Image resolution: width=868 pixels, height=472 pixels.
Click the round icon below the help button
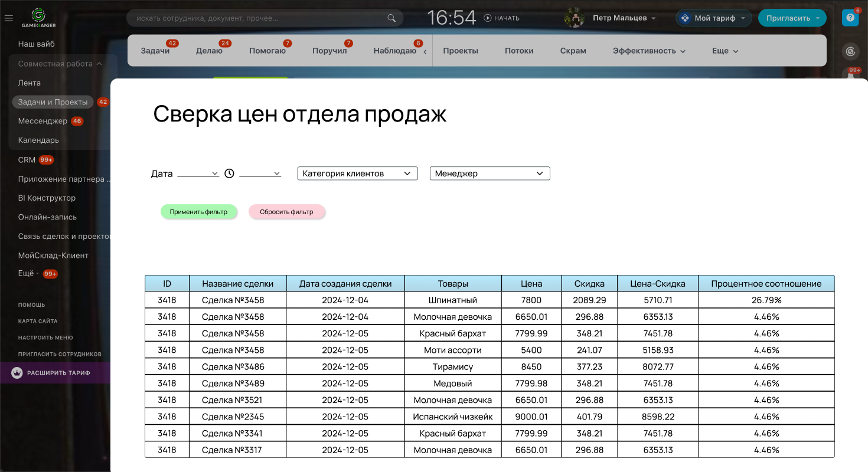click(x=850, y=51)
